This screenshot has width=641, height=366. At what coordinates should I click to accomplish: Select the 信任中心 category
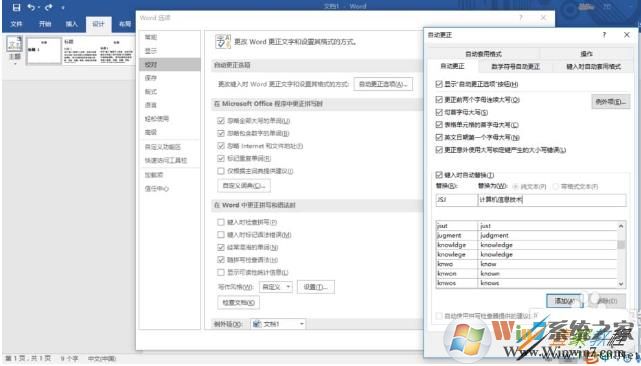(x=157, y=189)
